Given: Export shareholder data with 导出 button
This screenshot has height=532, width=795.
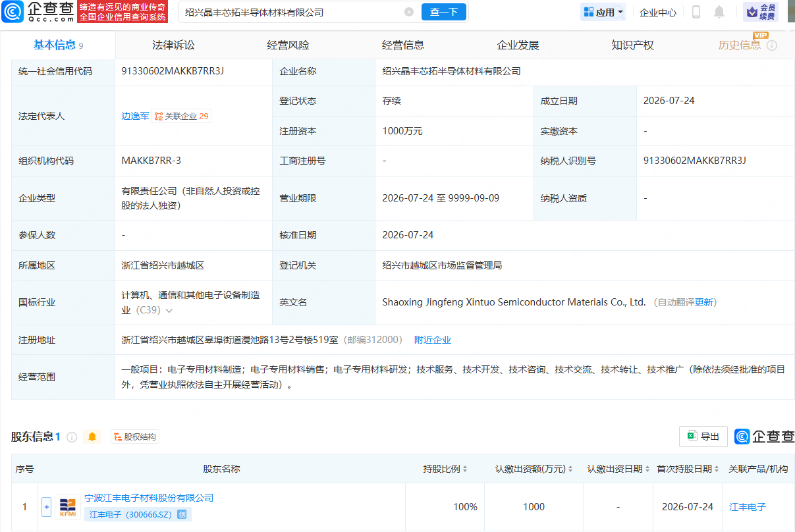Looking at the screenshot, I should click(703, 437).
